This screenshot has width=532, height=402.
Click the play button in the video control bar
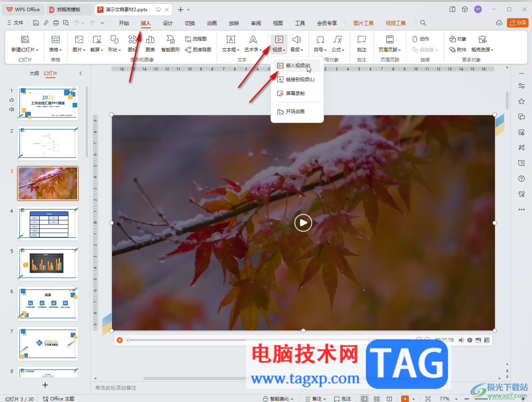(x=120, y=340)
